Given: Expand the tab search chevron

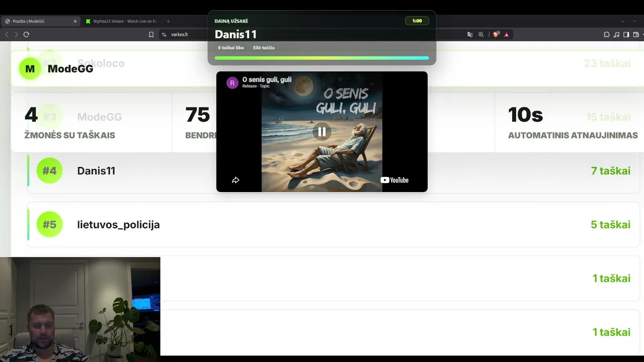Looking at the screenshot, I should [622, 21].
